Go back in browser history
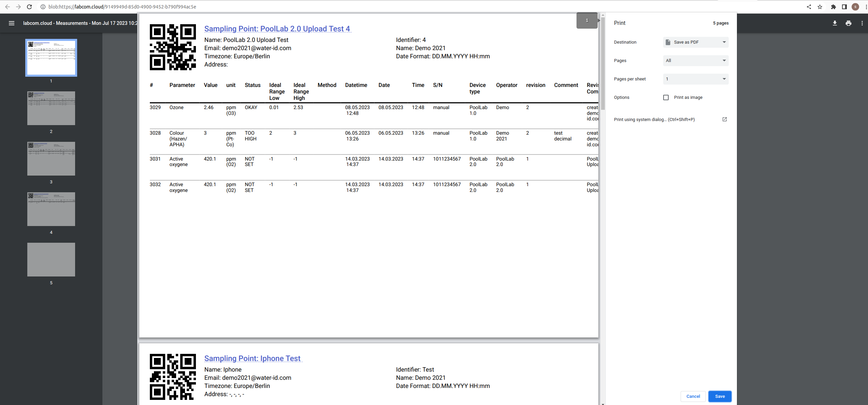 (8, 7)
